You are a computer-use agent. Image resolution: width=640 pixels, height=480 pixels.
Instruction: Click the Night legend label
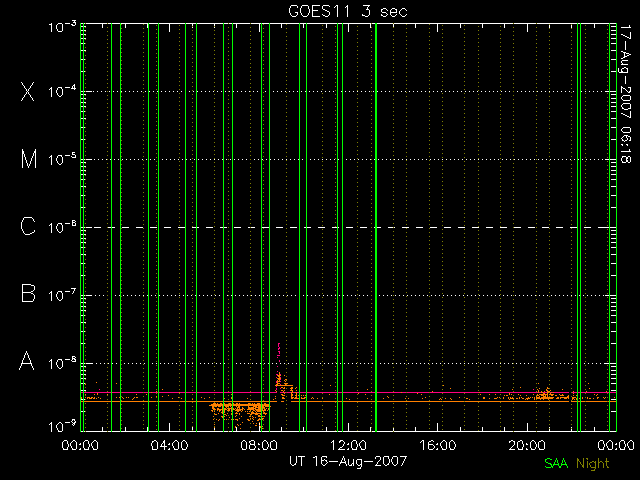[593, 464]
